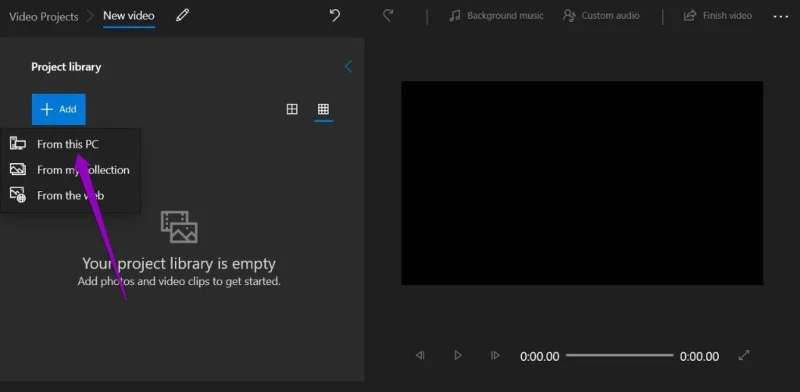
Task: Click the black video preview area
Action: (582, 183)
